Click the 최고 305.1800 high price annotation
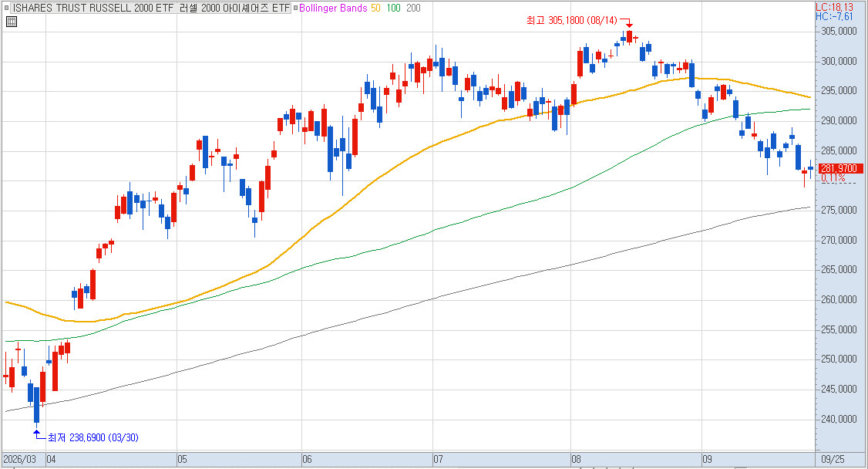Screen dimensions: 868x469 click(x=571, y=21)
